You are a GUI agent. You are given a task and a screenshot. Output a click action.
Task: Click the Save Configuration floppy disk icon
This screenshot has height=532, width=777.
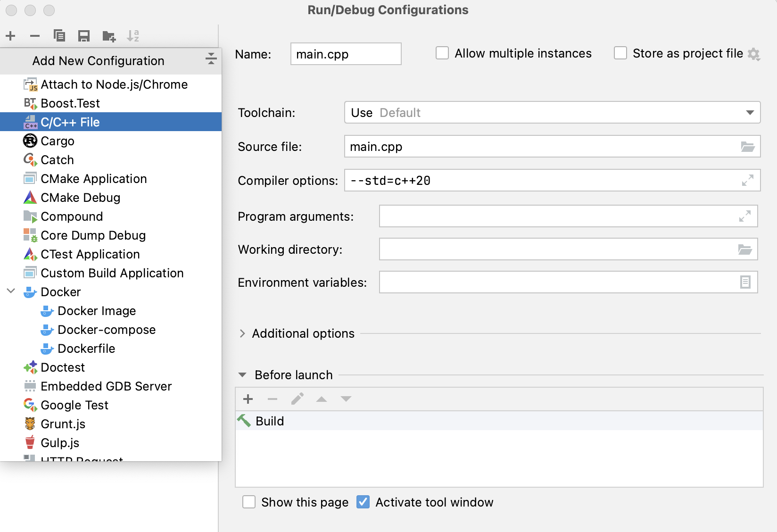(84, 36)
